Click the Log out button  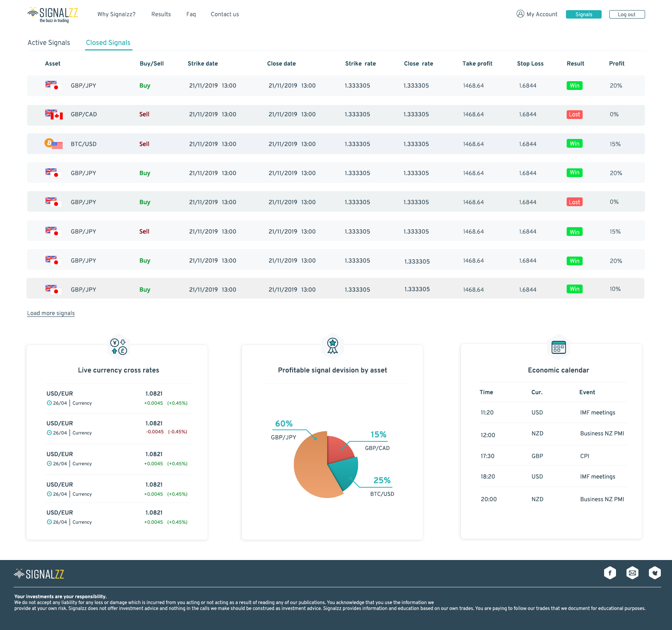tap(626, 14)
